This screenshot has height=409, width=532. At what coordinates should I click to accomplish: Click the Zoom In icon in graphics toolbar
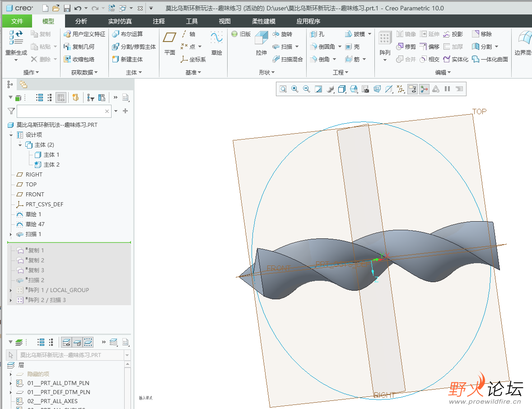295,89
